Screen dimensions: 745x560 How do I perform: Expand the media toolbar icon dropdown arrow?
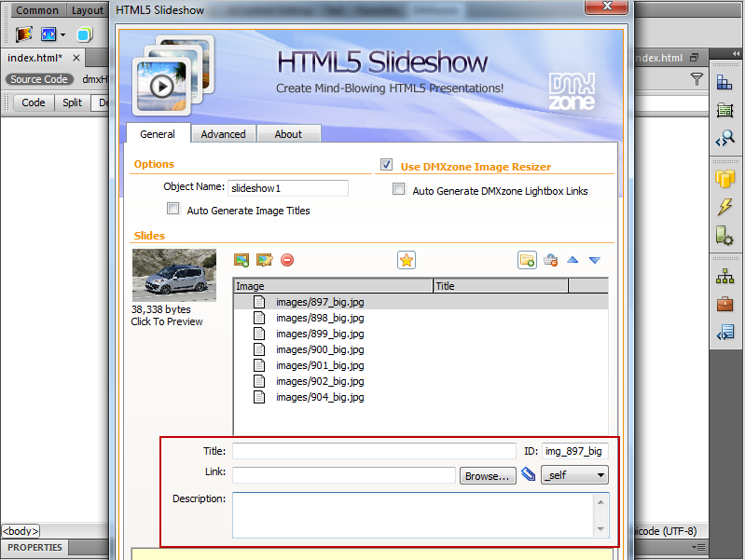[62, 34]
